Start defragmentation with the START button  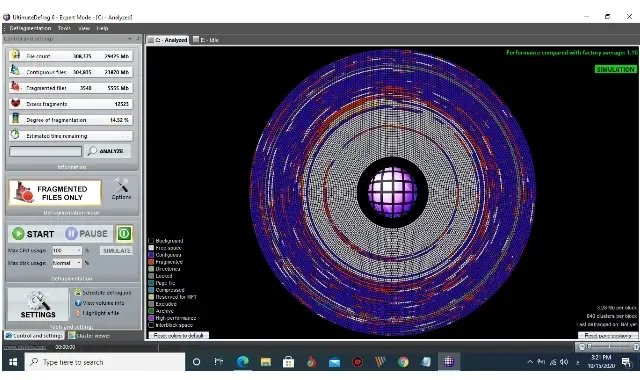33,234
